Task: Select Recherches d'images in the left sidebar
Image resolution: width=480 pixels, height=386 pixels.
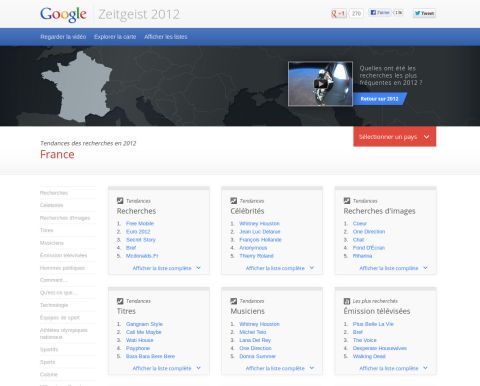Action: click(x=65, y=218)
